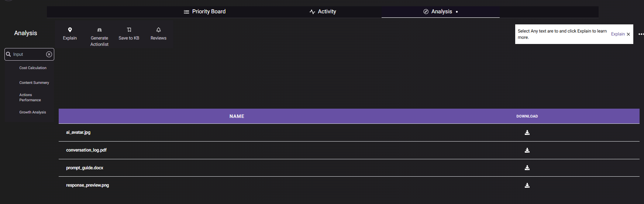The image size is (644, 204).
Task: Select the Analysis tab
Action: click(x=440, y=11)
